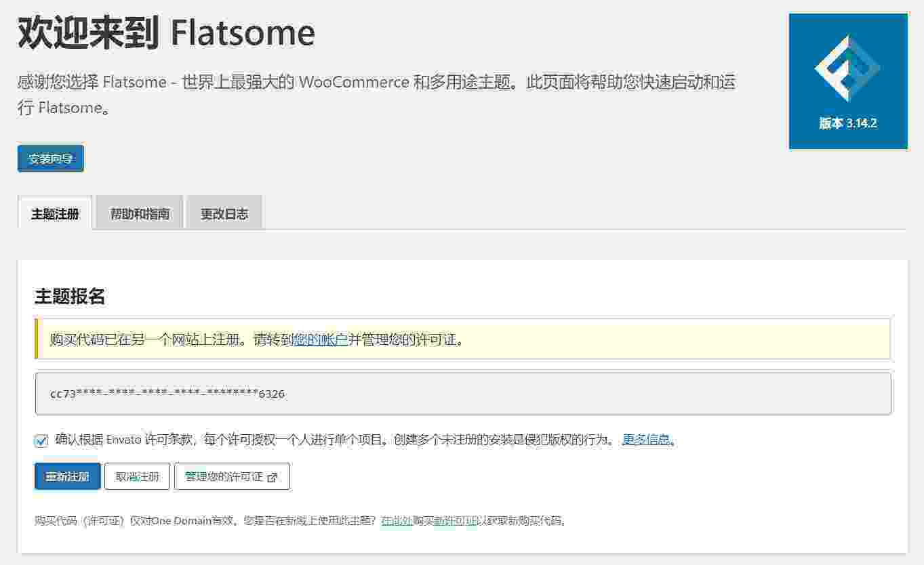Follow the 在此处 link in the footer note

tap(397, 521)
